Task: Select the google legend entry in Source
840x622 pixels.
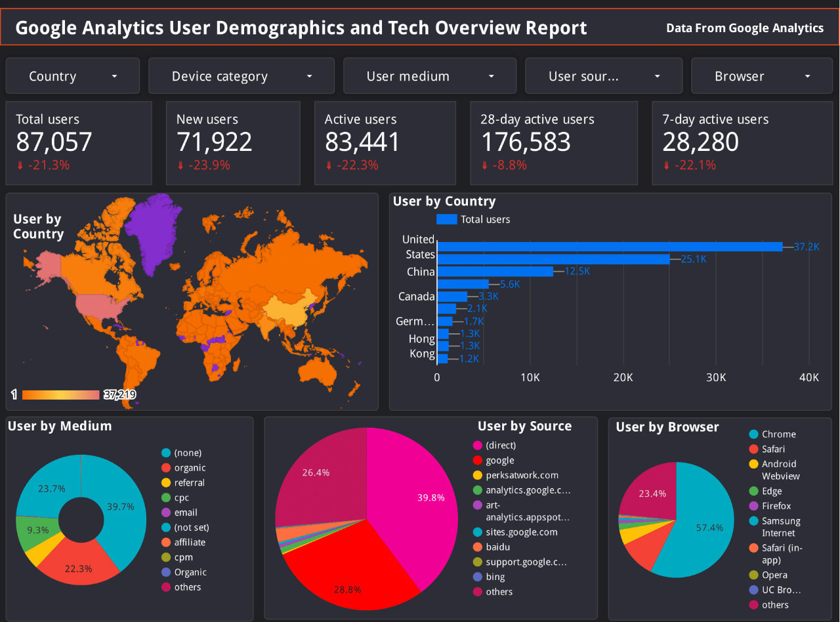Action: (x=499, y=461)
